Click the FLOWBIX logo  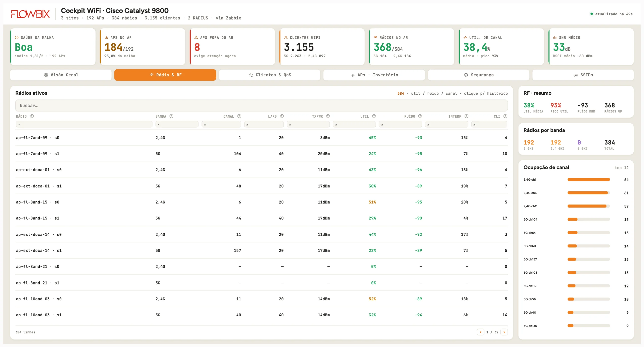point(30,14)
